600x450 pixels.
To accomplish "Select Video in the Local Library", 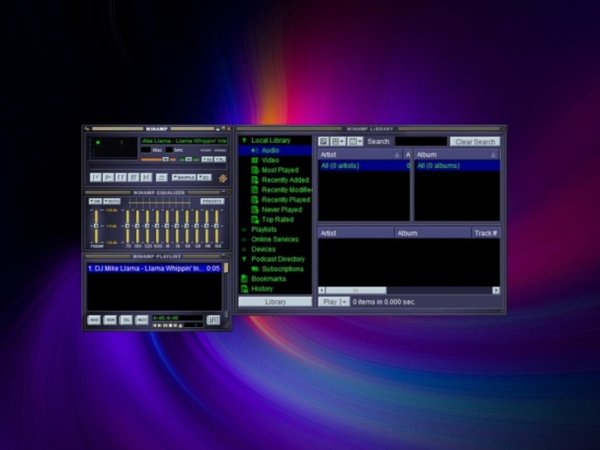I will tap(270, 160).
